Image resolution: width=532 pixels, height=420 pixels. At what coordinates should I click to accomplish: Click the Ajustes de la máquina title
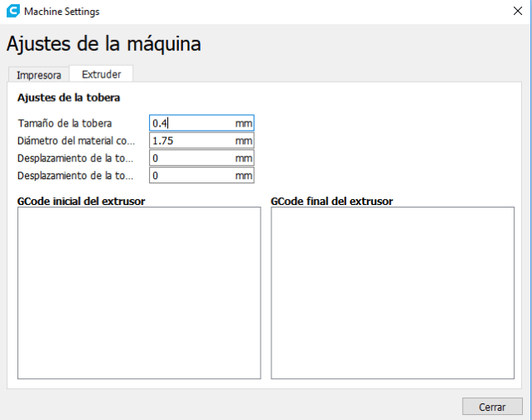pyautogui.click(x=103, y=43)
